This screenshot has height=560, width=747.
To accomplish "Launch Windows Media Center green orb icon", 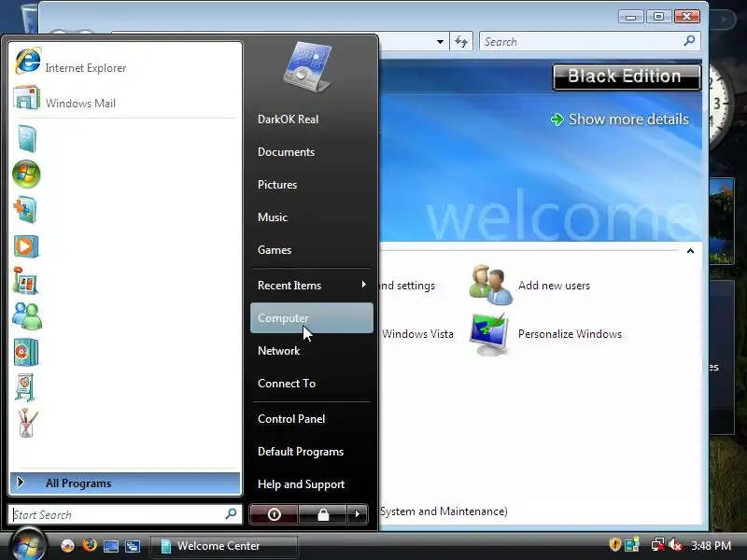I will pos(27,175).
